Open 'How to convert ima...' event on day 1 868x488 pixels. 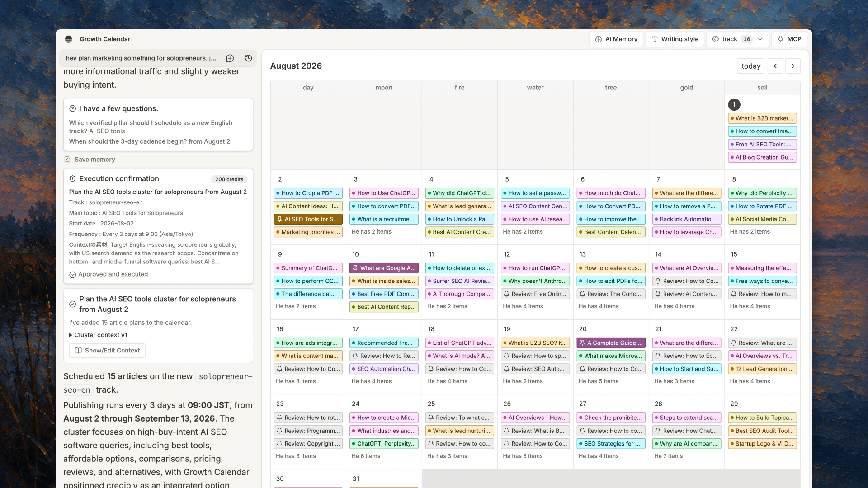[x=762, y=131]
